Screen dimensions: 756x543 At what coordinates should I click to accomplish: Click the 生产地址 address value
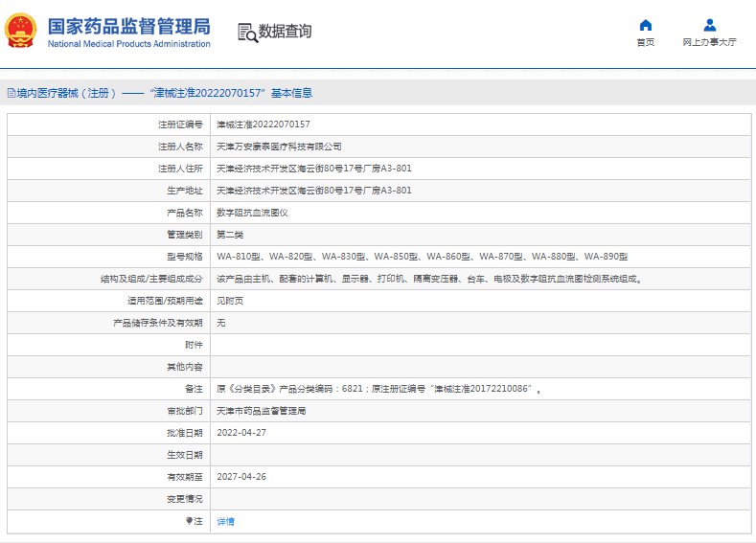pos(314,191)
